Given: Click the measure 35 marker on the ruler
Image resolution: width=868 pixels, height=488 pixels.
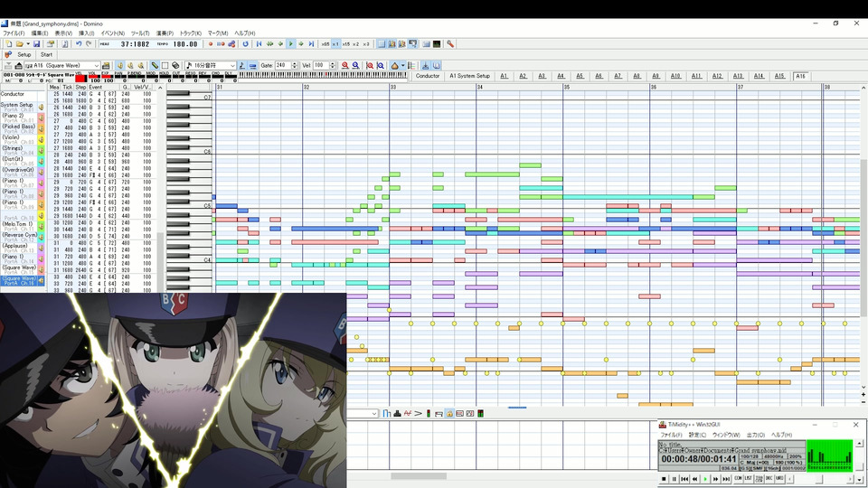Looking at the screenshot, I should 567,88.
